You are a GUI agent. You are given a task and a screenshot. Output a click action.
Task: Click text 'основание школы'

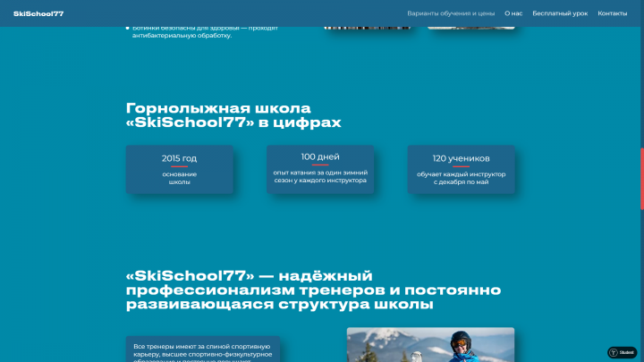(180, 178)
